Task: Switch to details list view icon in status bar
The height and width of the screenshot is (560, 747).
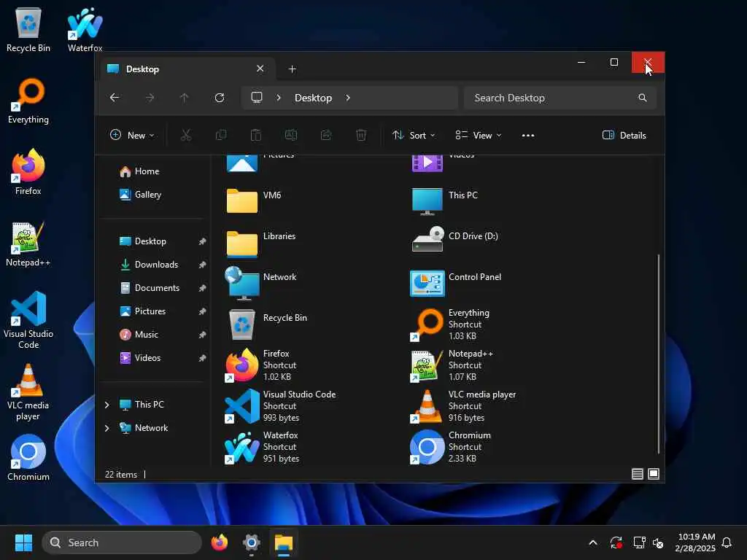Action: 638,474
